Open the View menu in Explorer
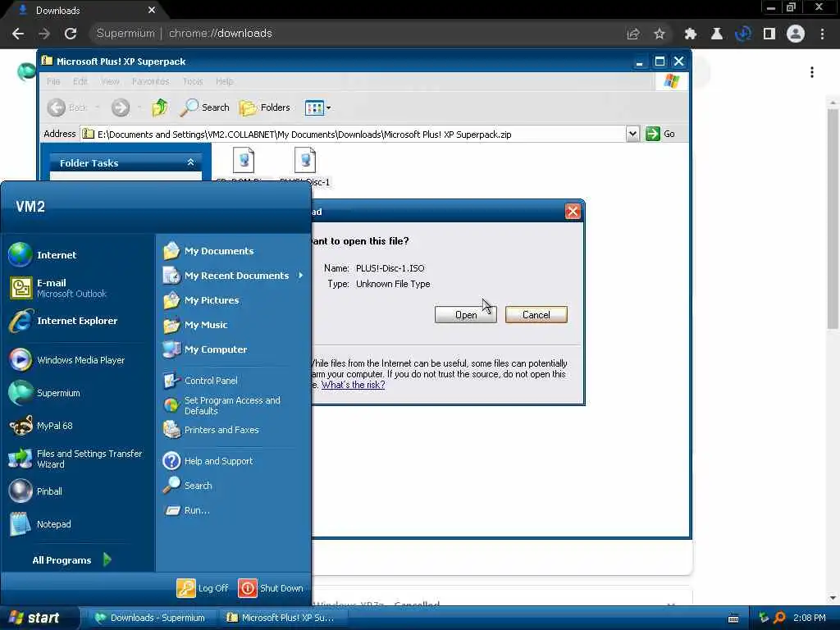The height and width of the screenshot is (630, 840). click(x=110, y=81)
